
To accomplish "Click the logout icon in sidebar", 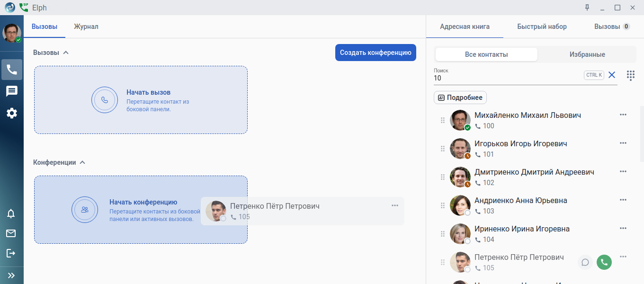I will click(x=11, y=253).
